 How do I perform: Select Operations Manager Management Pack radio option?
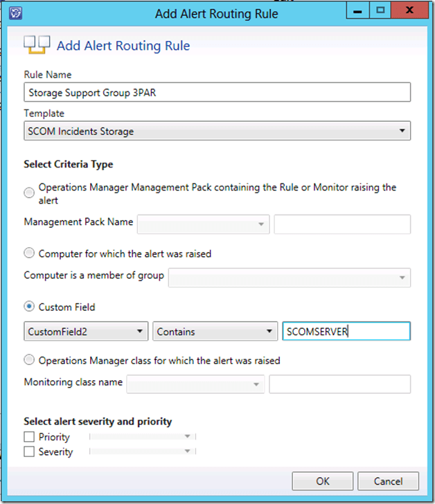(29, 193)
